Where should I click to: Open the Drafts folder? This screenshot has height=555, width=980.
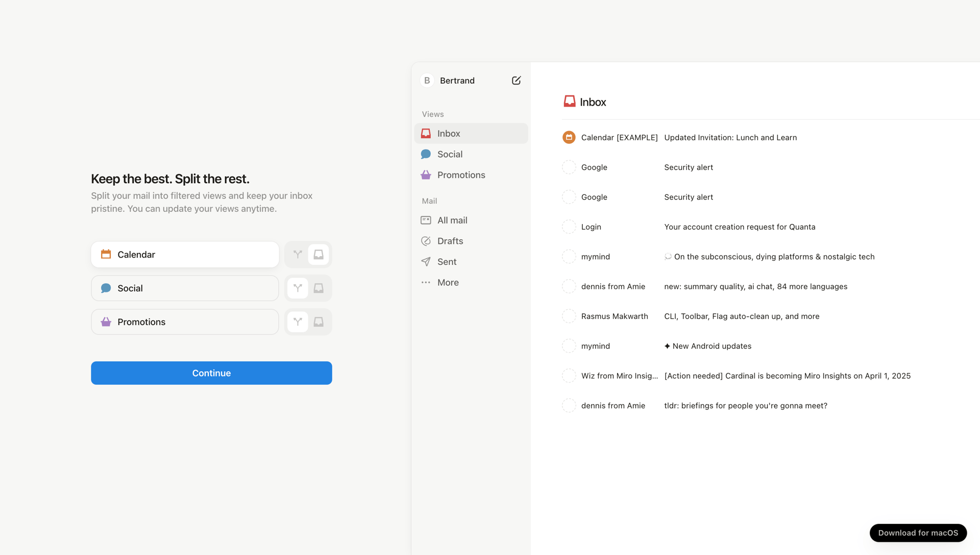click(x=450, y=241)
